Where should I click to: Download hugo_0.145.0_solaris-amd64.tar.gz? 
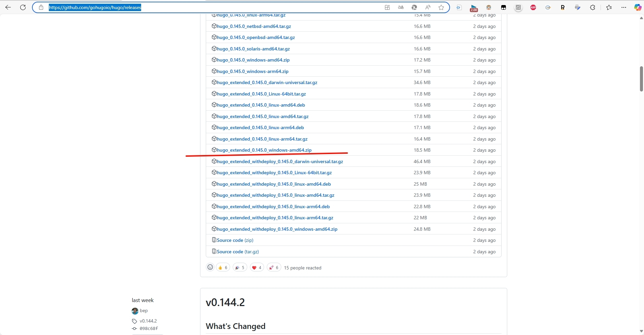click(x=253, y=49)
